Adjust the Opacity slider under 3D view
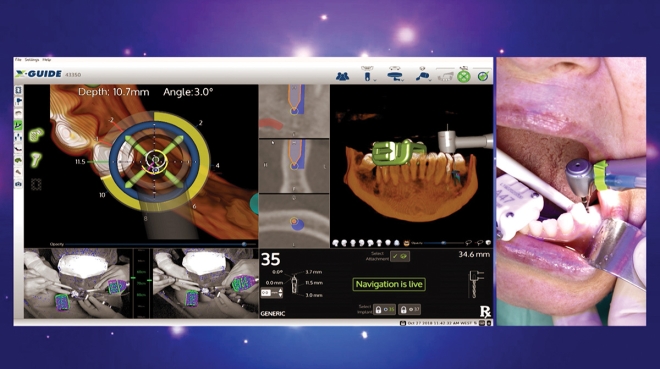The width and height of the screenshot is (660, 369). [x=443, y=243]
